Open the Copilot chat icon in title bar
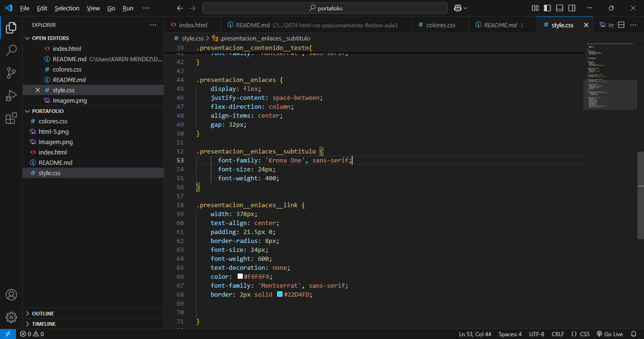 [x=457, y=8]
